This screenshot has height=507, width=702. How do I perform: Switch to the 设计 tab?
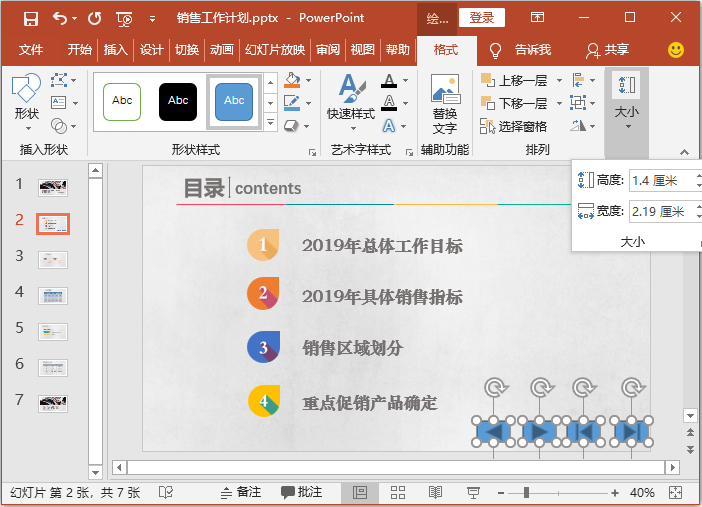(x=151, y=50)
